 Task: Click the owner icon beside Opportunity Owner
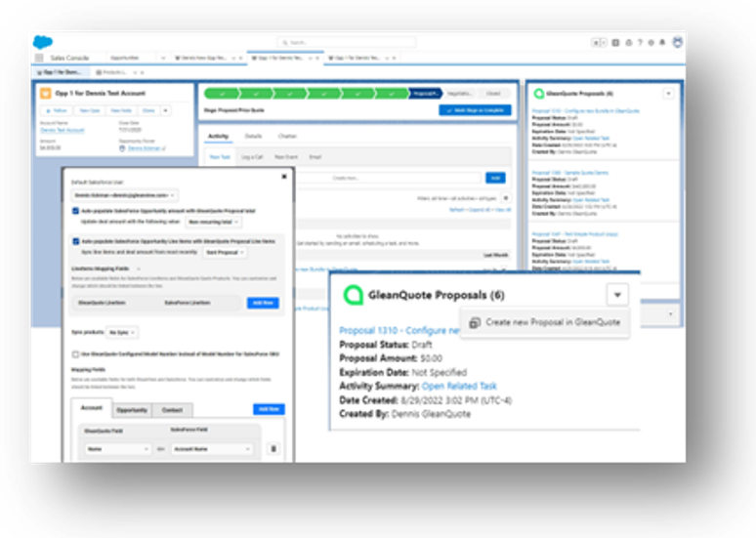(x=122, y=148)
